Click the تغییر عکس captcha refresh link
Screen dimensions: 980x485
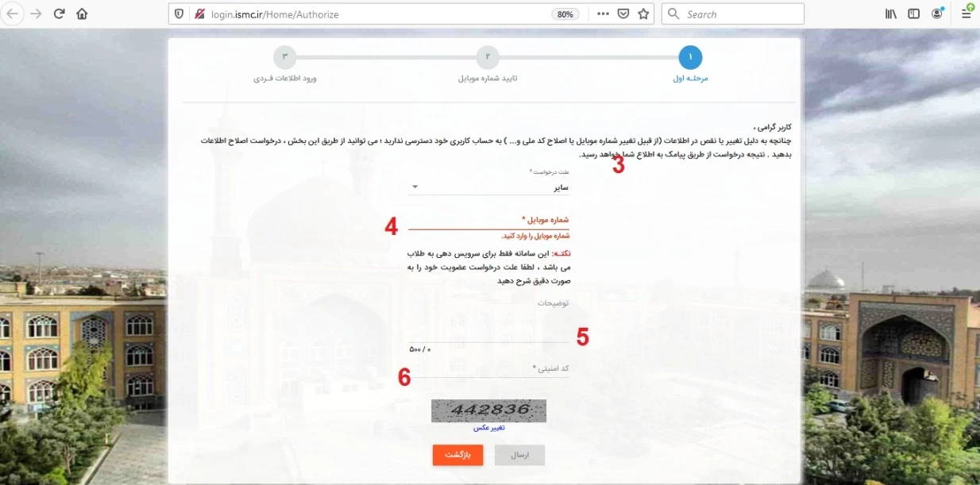pyautogui.click(x=489, y=427)
